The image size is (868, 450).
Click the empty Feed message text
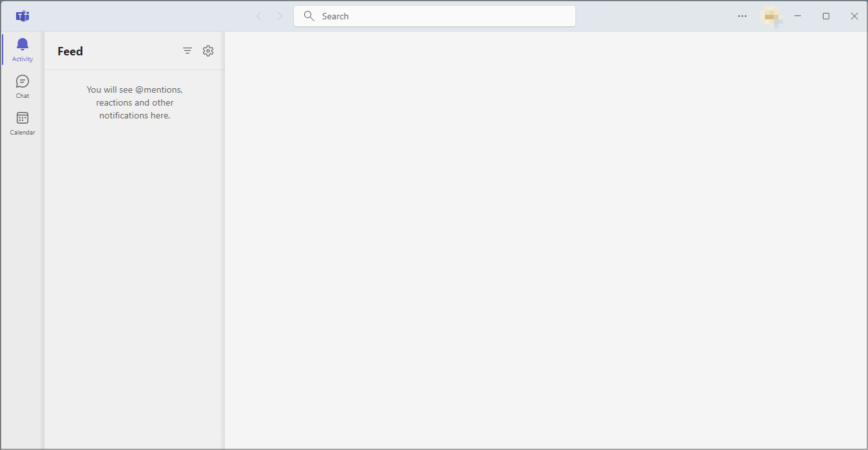(x=134, y=102)
